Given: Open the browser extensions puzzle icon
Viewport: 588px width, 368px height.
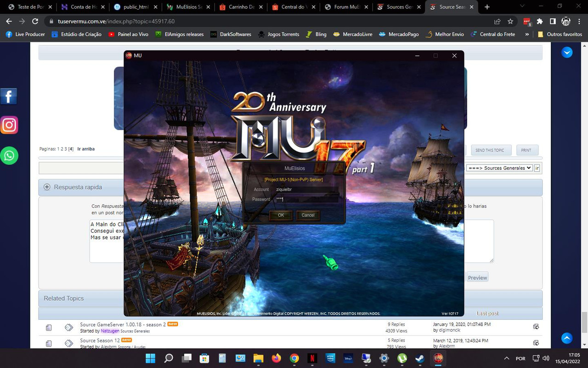Looking at the screenshot, I should click(540, 21).
